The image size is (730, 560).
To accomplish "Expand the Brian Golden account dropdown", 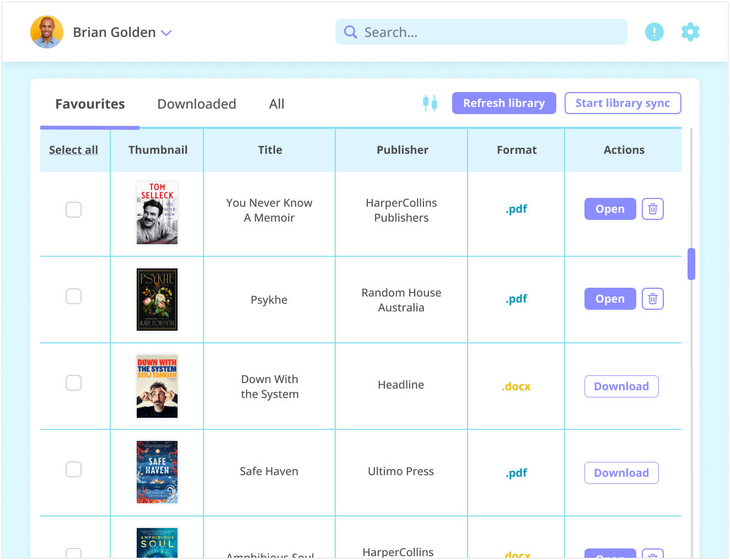I will tap(167, 33).
